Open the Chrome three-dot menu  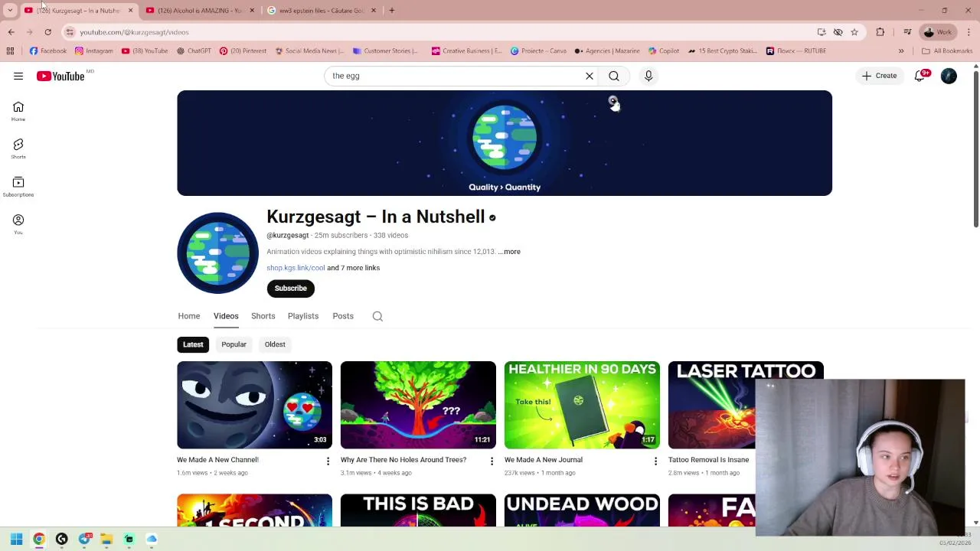pyautogui.click(x=969, y=32)
